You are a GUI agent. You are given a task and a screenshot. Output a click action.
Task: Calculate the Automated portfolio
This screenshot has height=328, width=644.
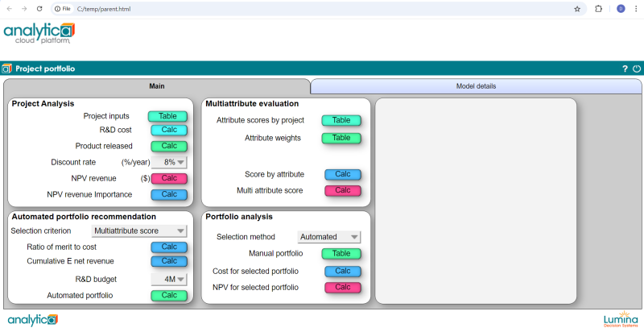(x=169, y=296)
